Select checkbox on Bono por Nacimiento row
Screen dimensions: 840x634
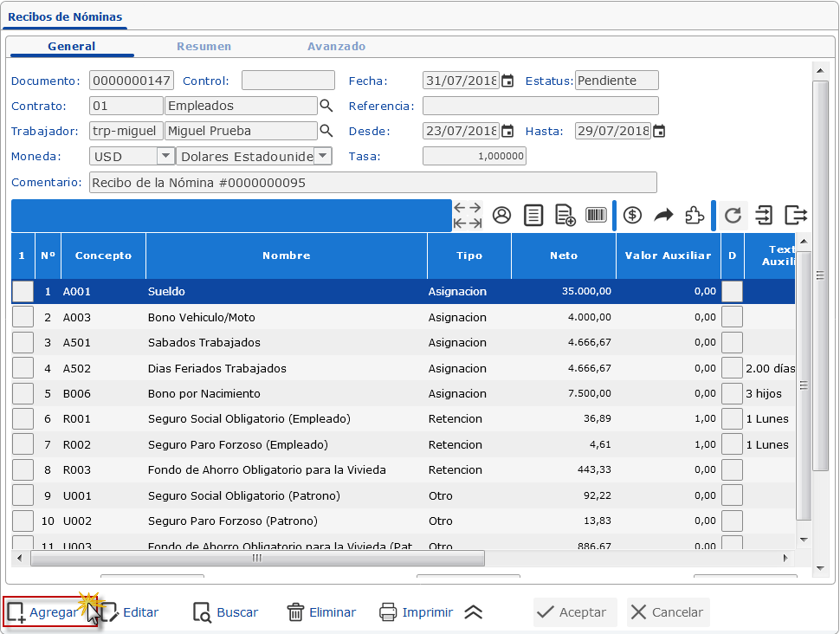(x=23, y=393)
